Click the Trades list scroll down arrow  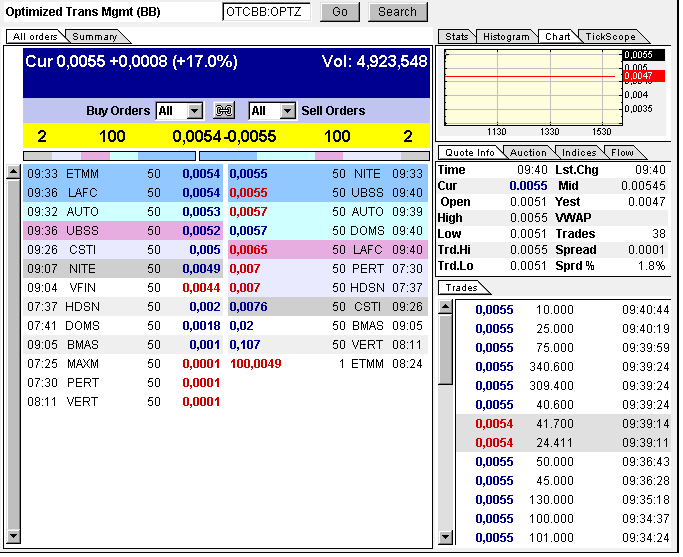point(445,537)
